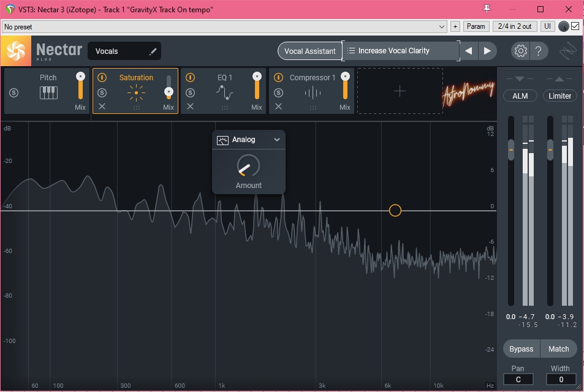The height and width of the screenshot is (392, 584).
Task: Click the Compressor 1 Mix slider handle
Action: point(345,77)
